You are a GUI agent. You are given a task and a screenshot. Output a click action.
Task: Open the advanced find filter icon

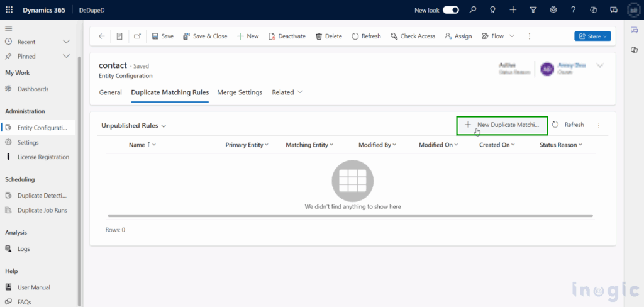tap(533, 10)
